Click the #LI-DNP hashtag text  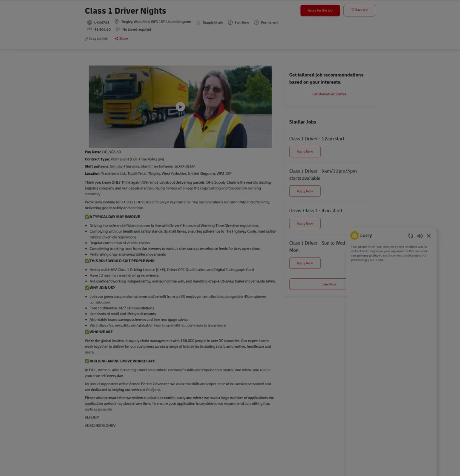click(x=92, y=418)
